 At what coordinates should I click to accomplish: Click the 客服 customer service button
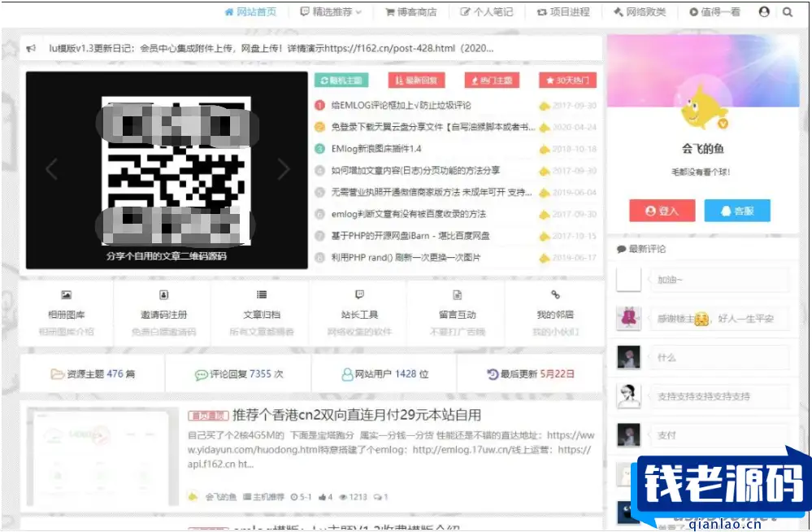tap(737, 211)
